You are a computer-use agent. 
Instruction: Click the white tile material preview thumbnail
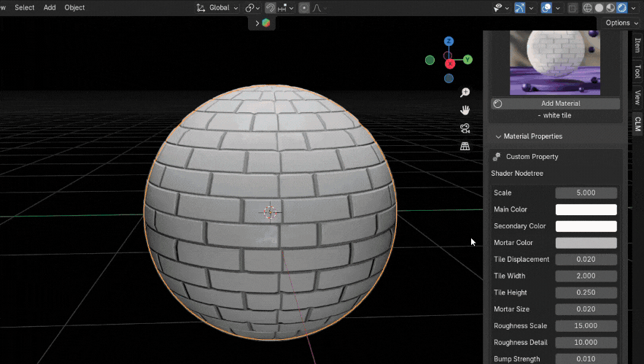(554, 63)
